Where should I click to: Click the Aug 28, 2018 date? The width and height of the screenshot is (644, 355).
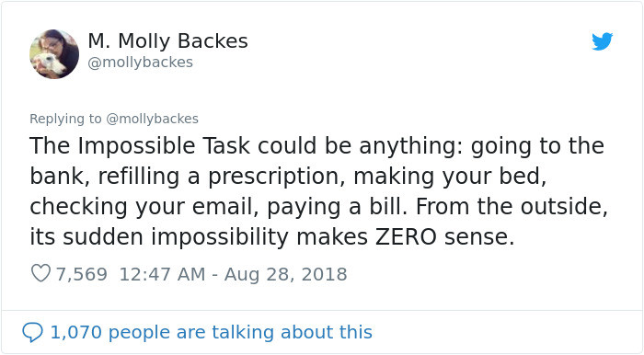pyautogui.click(x=285, y=274)
